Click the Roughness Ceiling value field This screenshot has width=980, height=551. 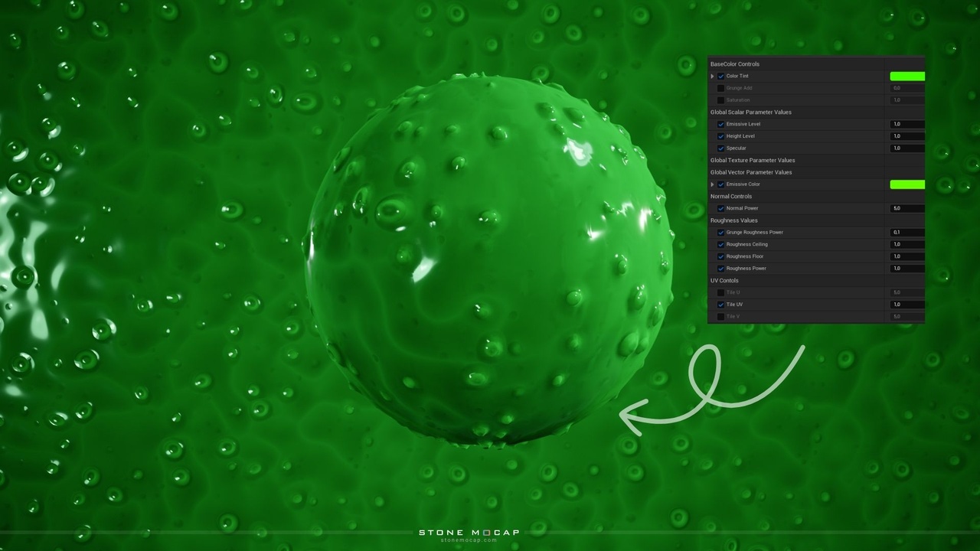[907, 245]
